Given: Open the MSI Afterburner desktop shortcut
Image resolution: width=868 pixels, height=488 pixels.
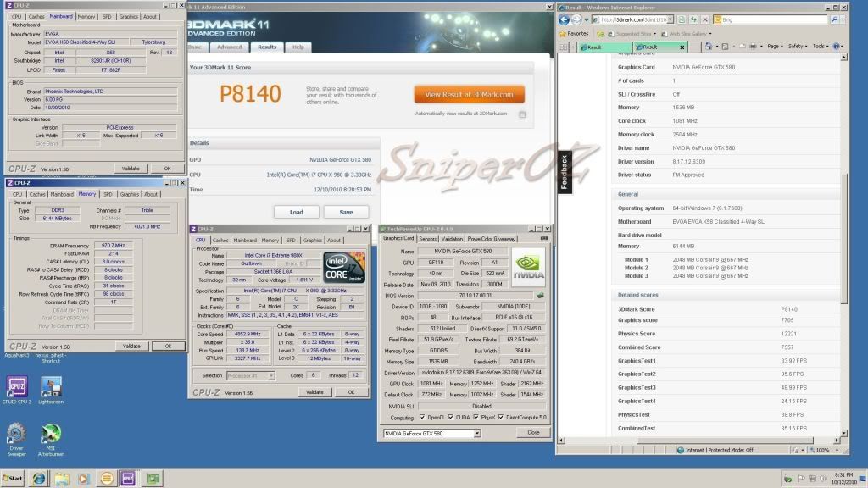Looking at the screenshot, I should (x=50, y=433).
